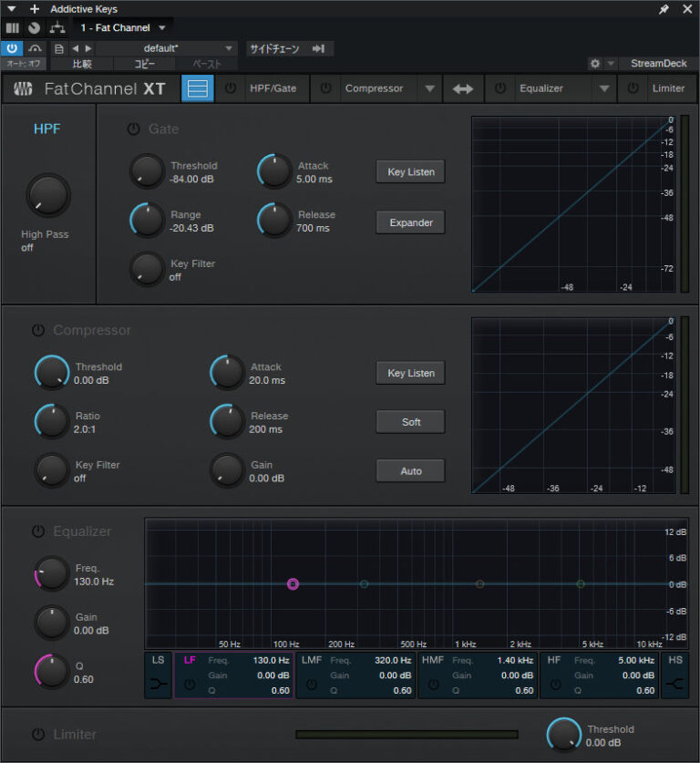Toggle the Gate power button
Image resolution: width=700 pixels, height=763 pixels.
134,129
